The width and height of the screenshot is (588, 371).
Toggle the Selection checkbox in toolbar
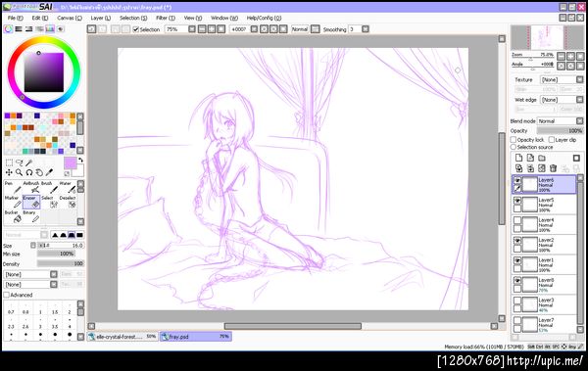click(136, 29)
